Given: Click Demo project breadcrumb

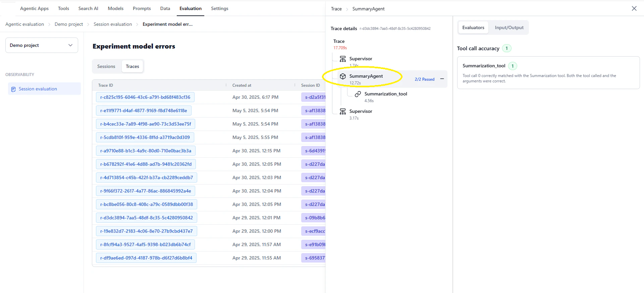Looking at the screenshot, I should (69, 24).
